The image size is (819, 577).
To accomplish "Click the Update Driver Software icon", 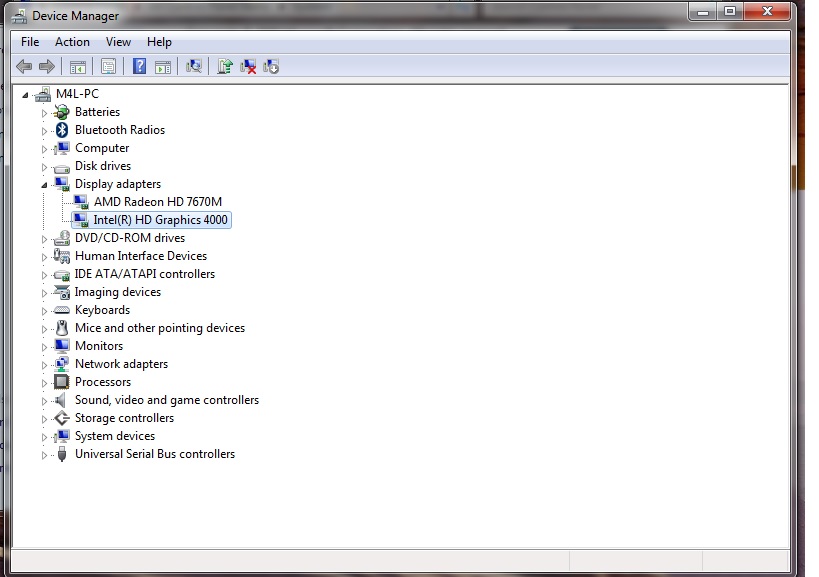I will pyautogui.click(x=225, y=67).
